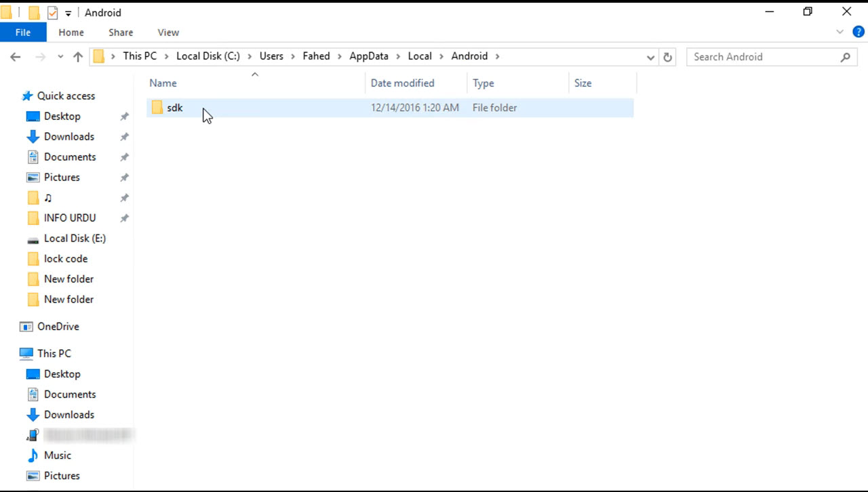Viewport: 868px width, 492px height.
Task: Click the search magnifier icon
Action: click(845, 57)
